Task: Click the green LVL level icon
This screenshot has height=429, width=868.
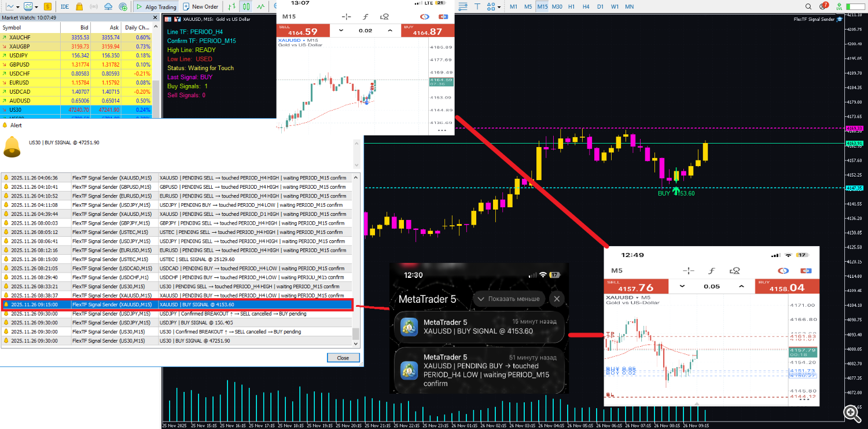Action: [x=839, y=6]
